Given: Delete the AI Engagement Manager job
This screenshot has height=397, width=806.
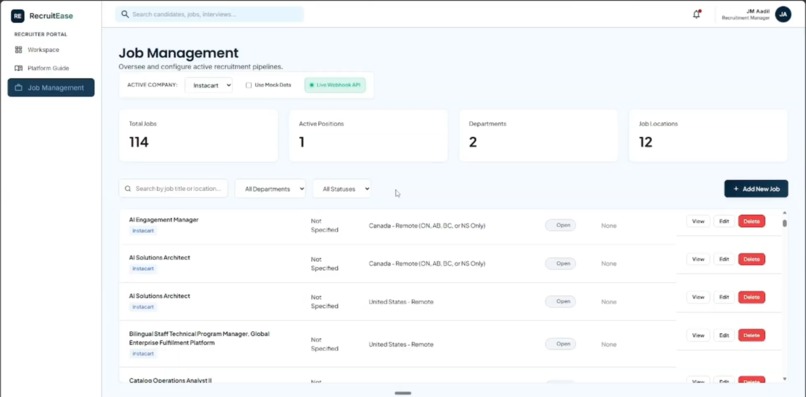Looking at the screenshot, I should click(752, 221).
